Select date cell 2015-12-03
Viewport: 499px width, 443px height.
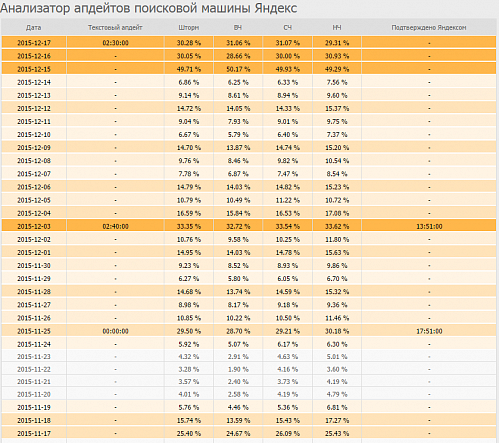34,226
